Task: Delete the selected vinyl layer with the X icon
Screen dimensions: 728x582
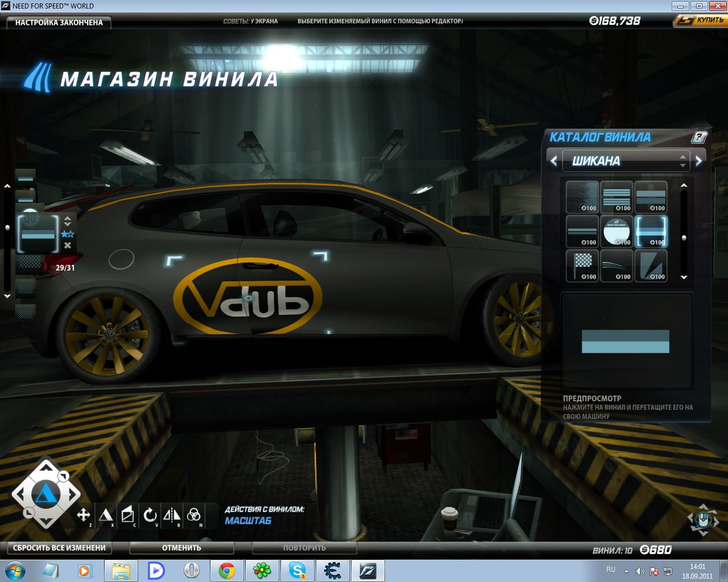Action: tap(68, 246)
